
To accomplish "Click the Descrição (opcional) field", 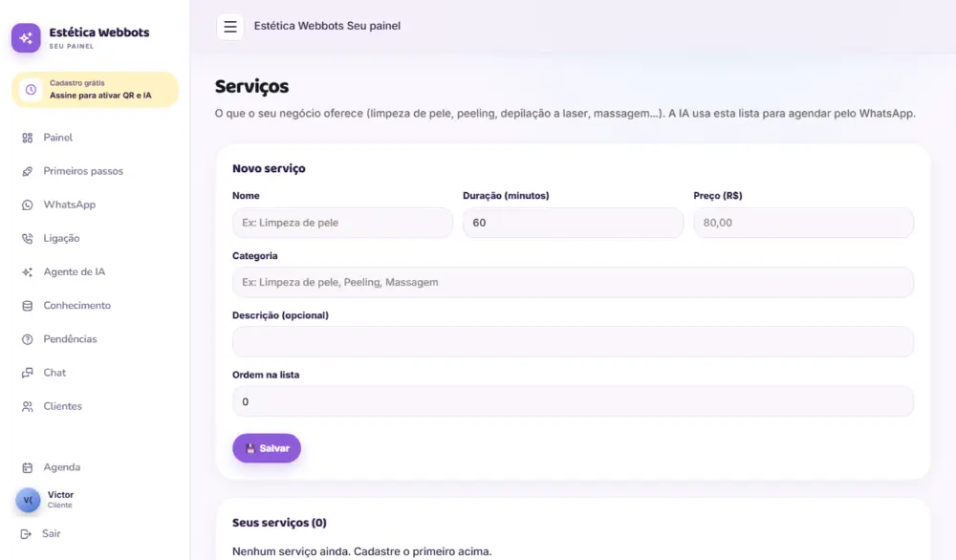I will tap(573, 341).
